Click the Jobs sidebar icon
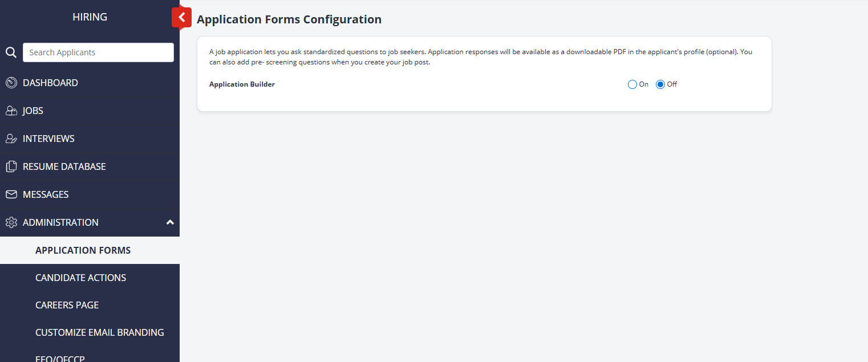 (x=11, y=111)
